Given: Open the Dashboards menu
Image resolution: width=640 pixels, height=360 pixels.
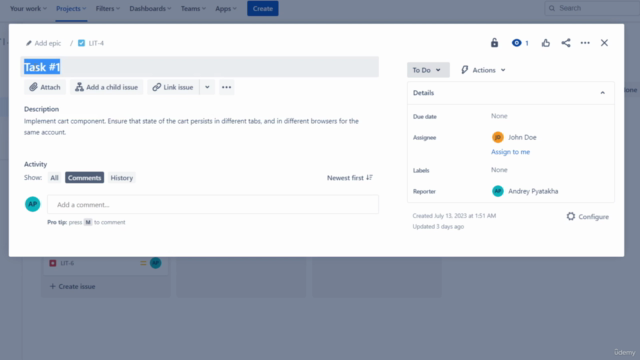Looking at the screenshot, I should coord(150,9).
